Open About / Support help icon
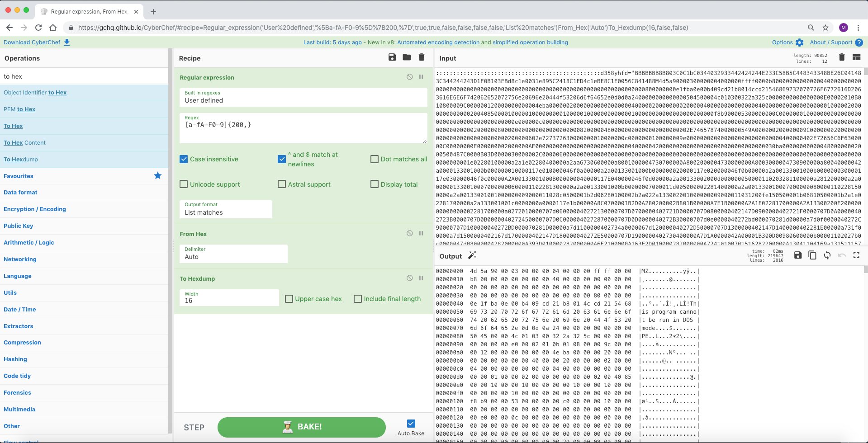Screen dimensions: 868x443 [859, 42]
